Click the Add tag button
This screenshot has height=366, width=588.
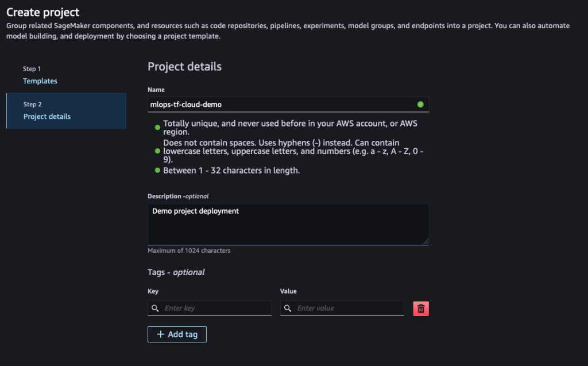[177, 334]
